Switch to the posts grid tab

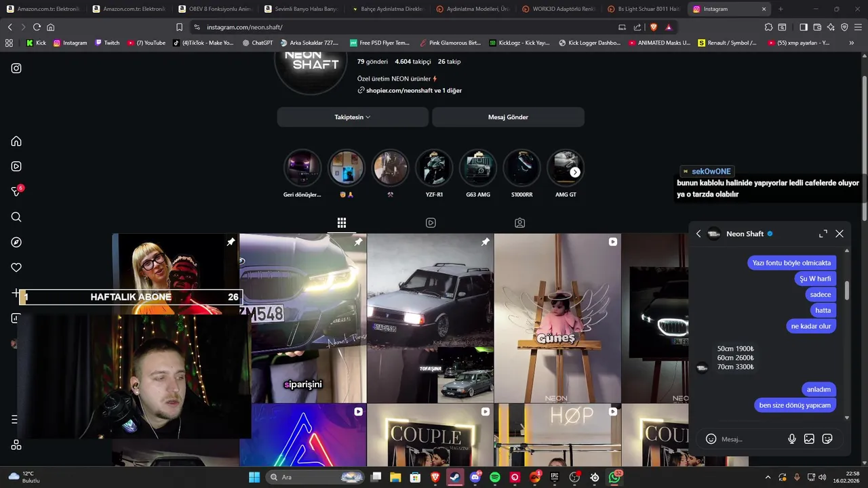point(342,223)
